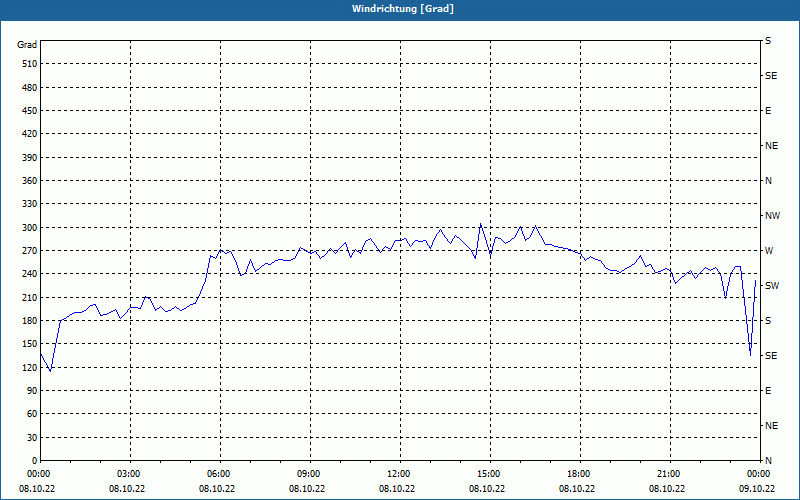This screenshot has width=800, height=500.
Task: Click the 15:00 time label
Action: tap(489, 474)
